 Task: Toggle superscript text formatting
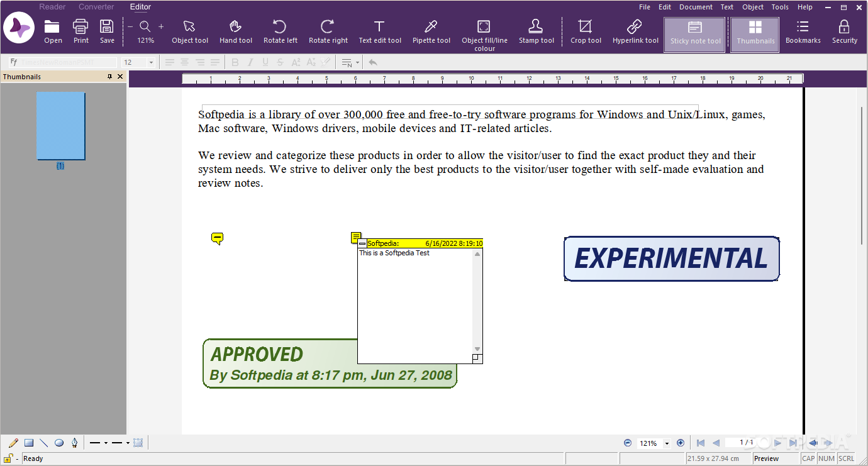pyautogui.click(x=296, y=62)
